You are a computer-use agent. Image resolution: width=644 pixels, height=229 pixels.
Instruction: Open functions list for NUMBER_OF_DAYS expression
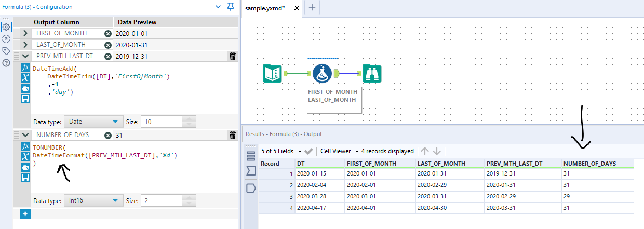click(x=25, y=146)
